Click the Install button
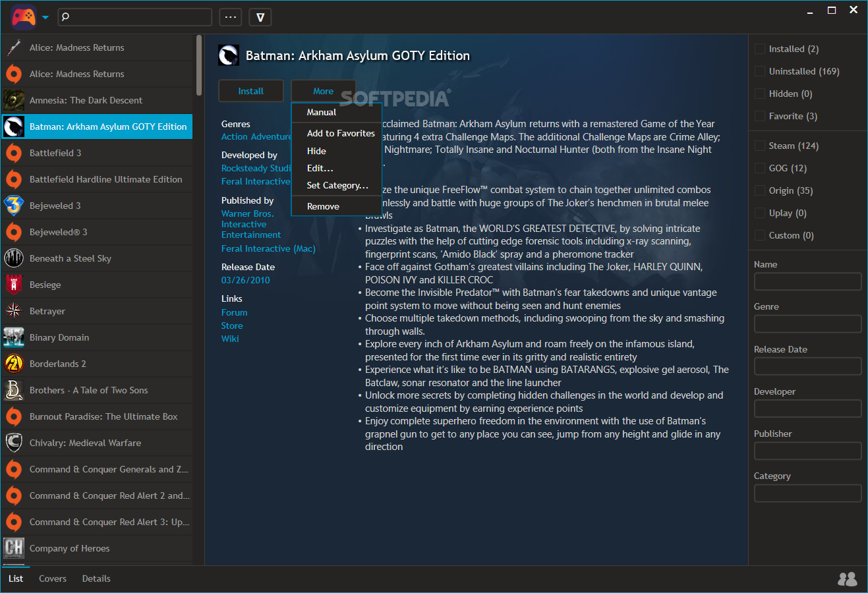The image size is (868, 593). click(250, 91)
